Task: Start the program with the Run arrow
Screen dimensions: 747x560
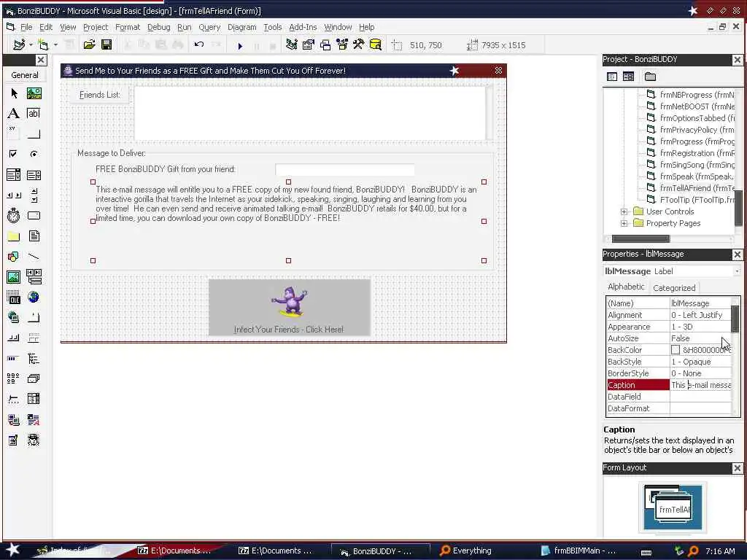Action: point(240,46)
